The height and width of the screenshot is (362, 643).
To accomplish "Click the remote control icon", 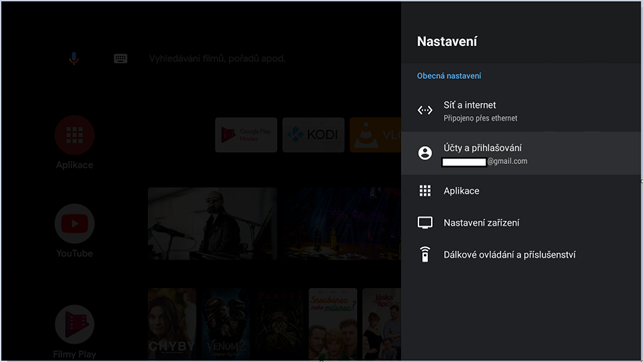I will [x=425, y=254].
